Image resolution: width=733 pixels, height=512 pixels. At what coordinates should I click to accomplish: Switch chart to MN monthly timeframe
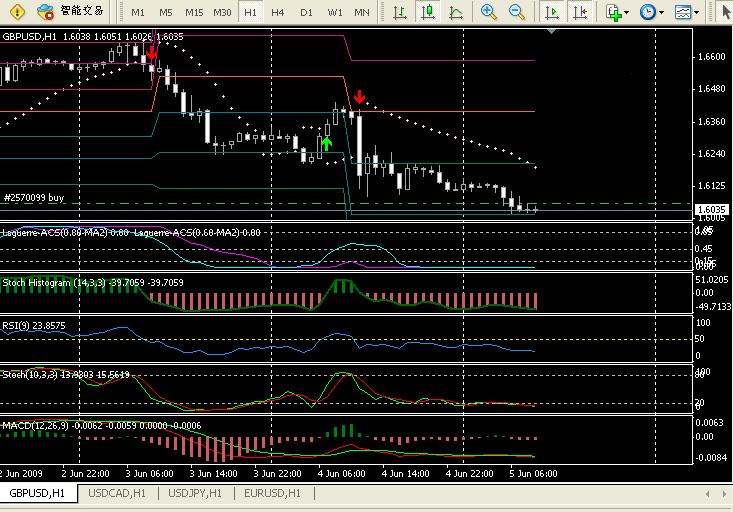click(x=362, y=12)
